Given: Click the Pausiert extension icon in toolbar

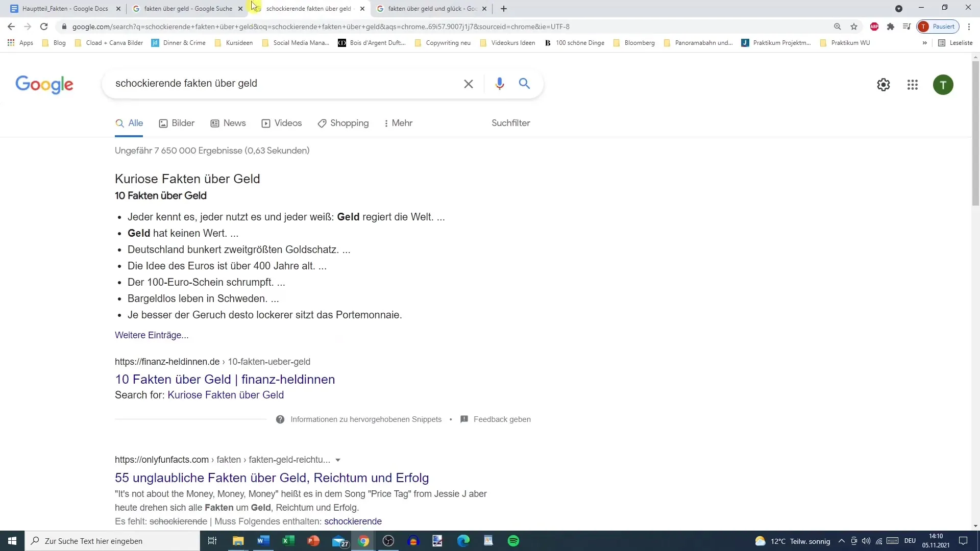Looking at the screenshot, I should [x=939, y=26].
